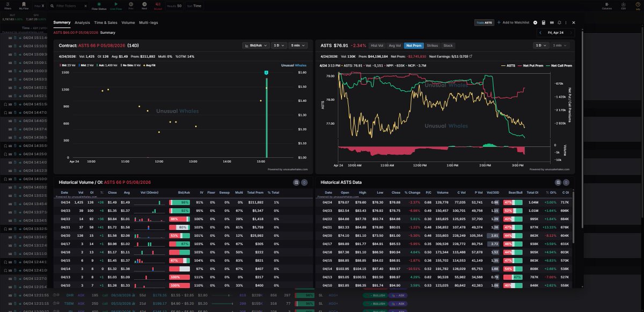Add ASTS to Watchlist
This screenshot has width=644, height=312.
click(514, 23)
